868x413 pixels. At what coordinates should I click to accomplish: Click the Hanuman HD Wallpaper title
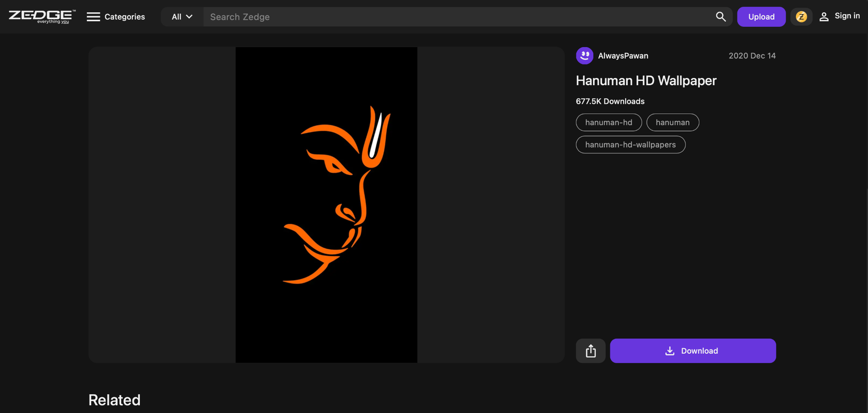(646, 81)
